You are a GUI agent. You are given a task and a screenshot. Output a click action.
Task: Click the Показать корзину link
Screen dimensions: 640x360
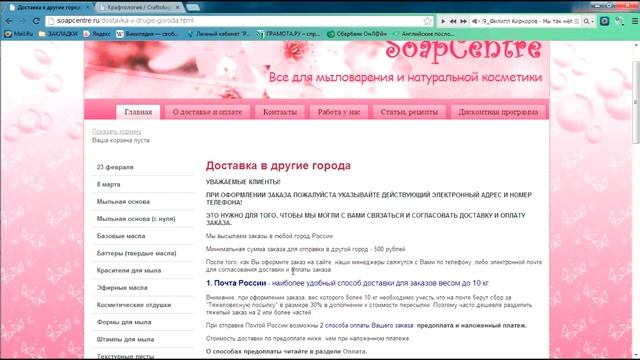click(117, 131)
